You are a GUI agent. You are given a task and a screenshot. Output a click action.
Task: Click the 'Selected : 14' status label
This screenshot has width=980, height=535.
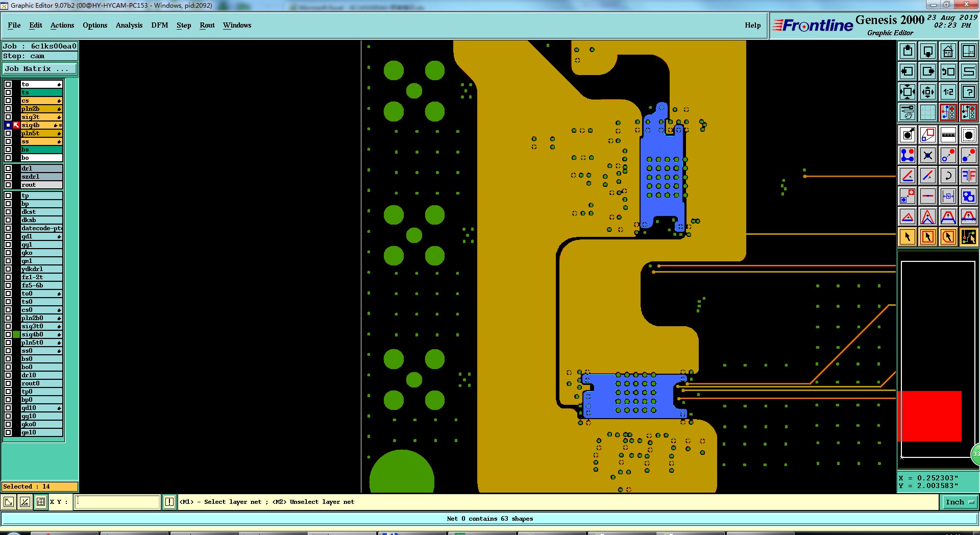(40, 487)
